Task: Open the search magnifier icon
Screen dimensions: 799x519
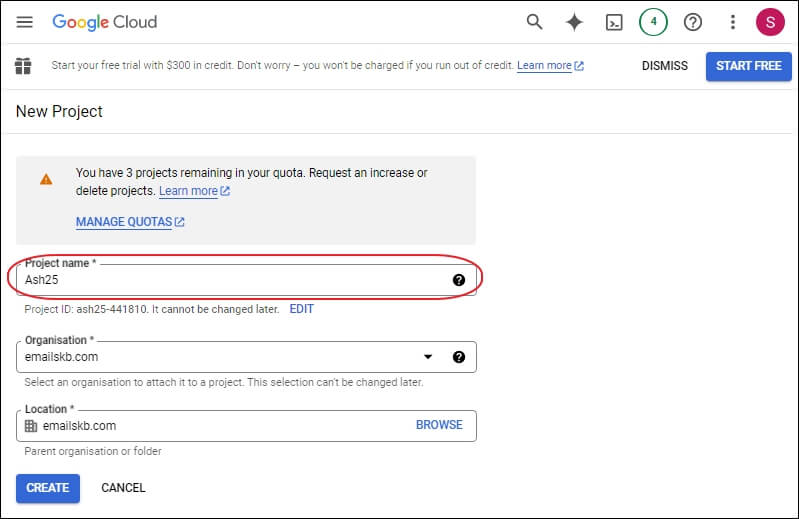Action: point(534,22)
